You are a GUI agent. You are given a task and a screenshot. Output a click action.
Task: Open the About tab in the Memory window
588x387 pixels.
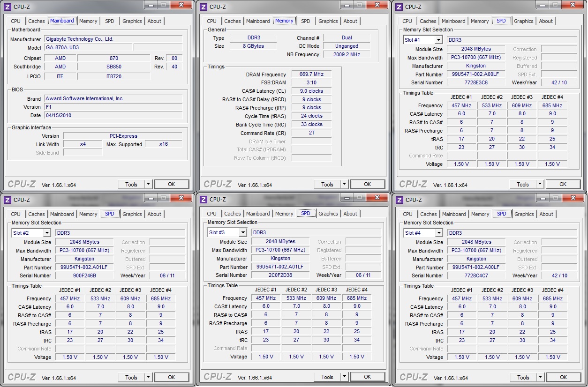click(350, 21)
